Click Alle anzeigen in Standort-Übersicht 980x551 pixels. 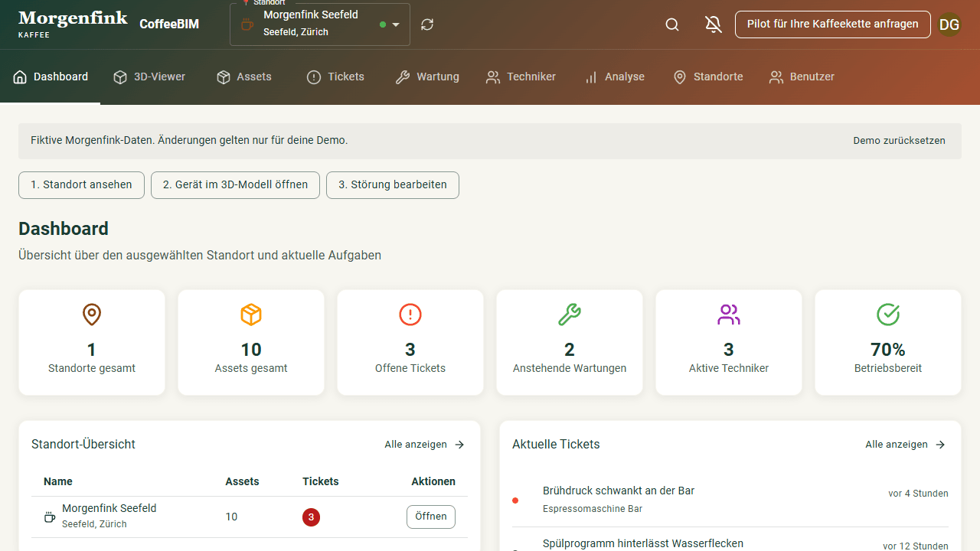pyautogui.click(x=425, y=445)
